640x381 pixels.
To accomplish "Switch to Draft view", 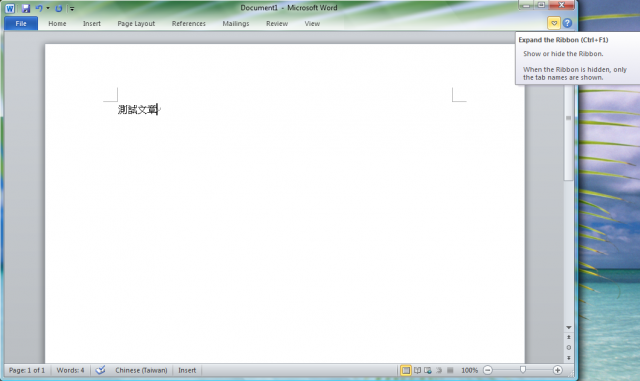I will tap(450, 370).
